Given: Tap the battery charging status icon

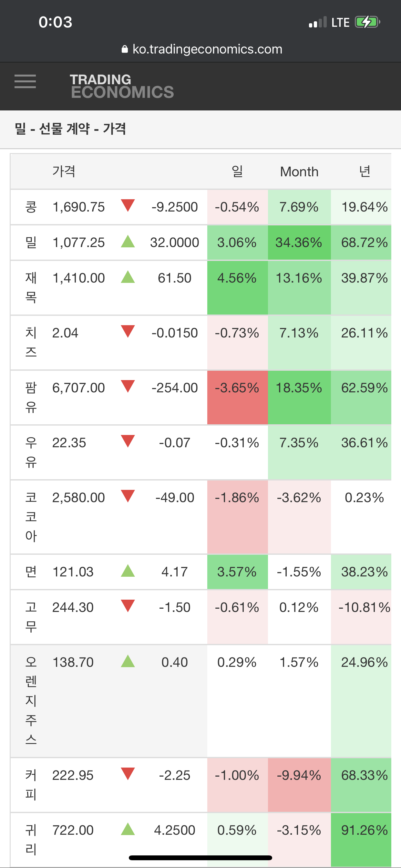Looking at the screenshot, I should click(367, 22).
